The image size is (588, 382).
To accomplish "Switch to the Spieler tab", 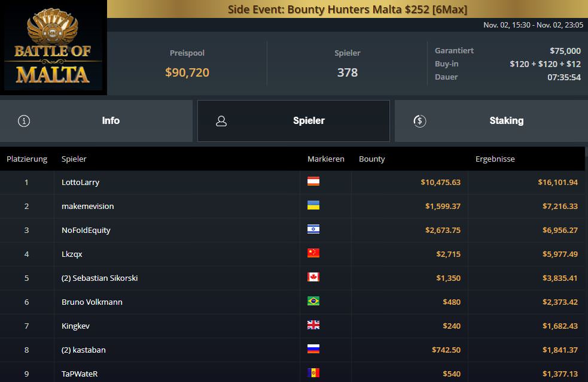I will pyautogui.click(x=309, y=121).
